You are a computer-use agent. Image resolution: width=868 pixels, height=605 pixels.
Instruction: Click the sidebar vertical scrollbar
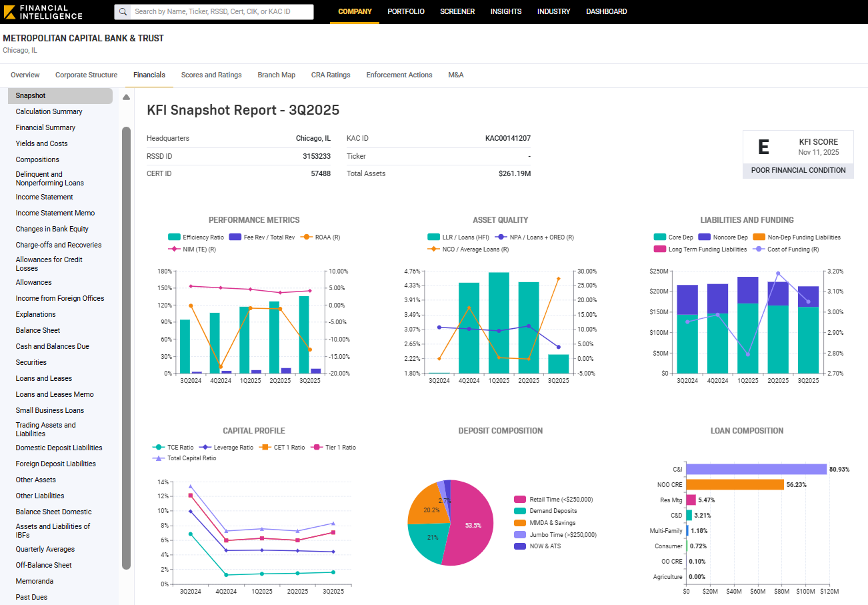(127, 348)
